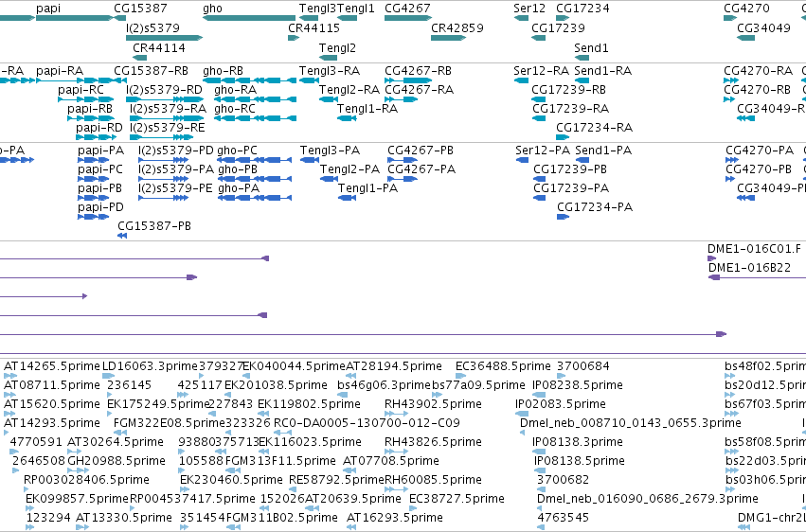The image size is (806, 532).
Task: Select the CG4270-PB protein feature
Action: tap(730, 179)
